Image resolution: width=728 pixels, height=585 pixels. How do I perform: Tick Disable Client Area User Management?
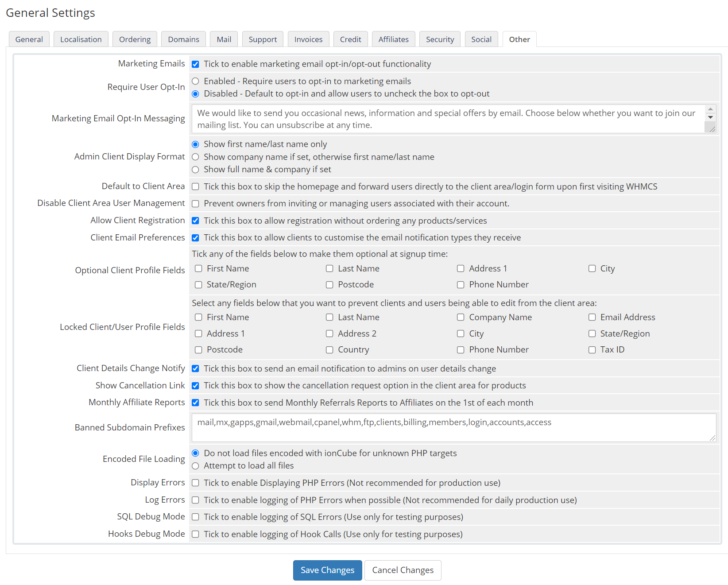point(195,204)
